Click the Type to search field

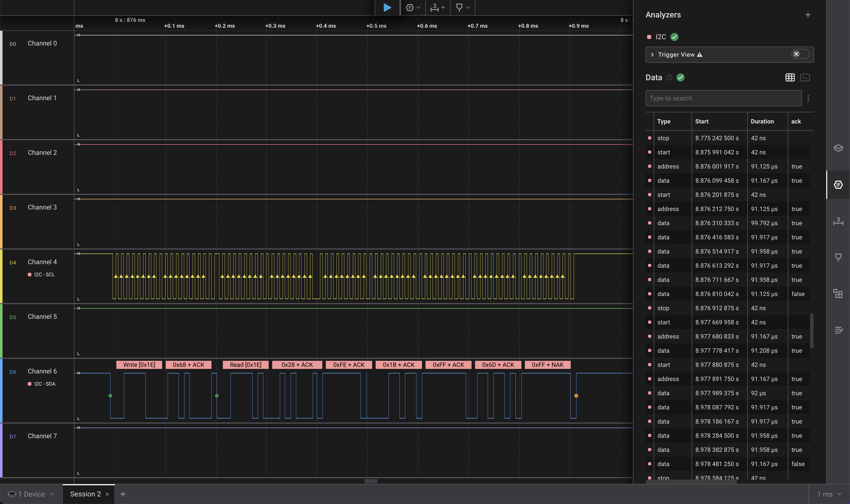[723, 98]
